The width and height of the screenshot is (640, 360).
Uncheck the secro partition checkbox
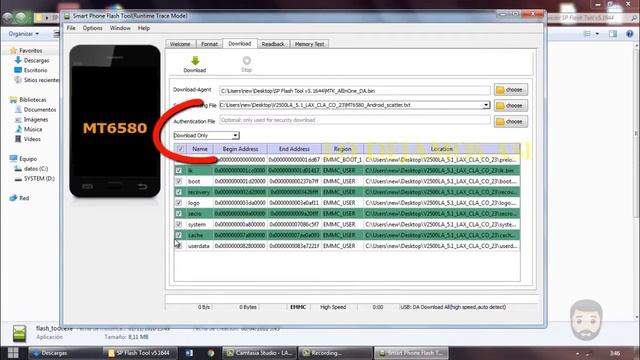tap(179, 213)
